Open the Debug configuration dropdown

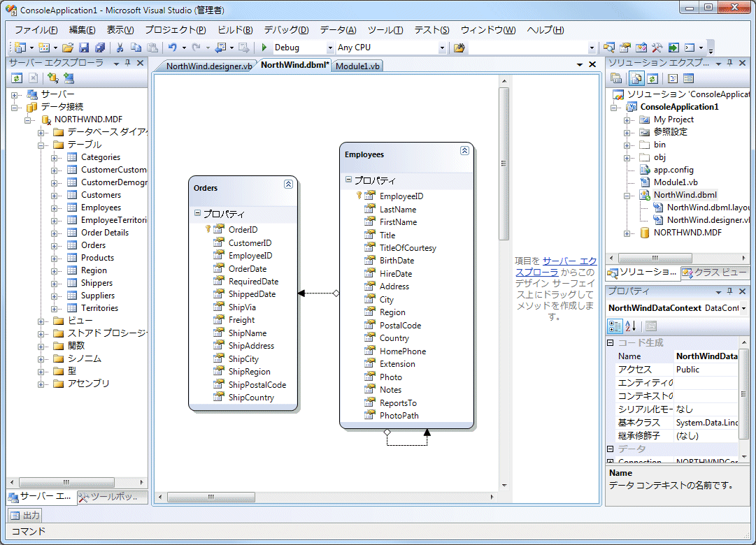[330, 48]
